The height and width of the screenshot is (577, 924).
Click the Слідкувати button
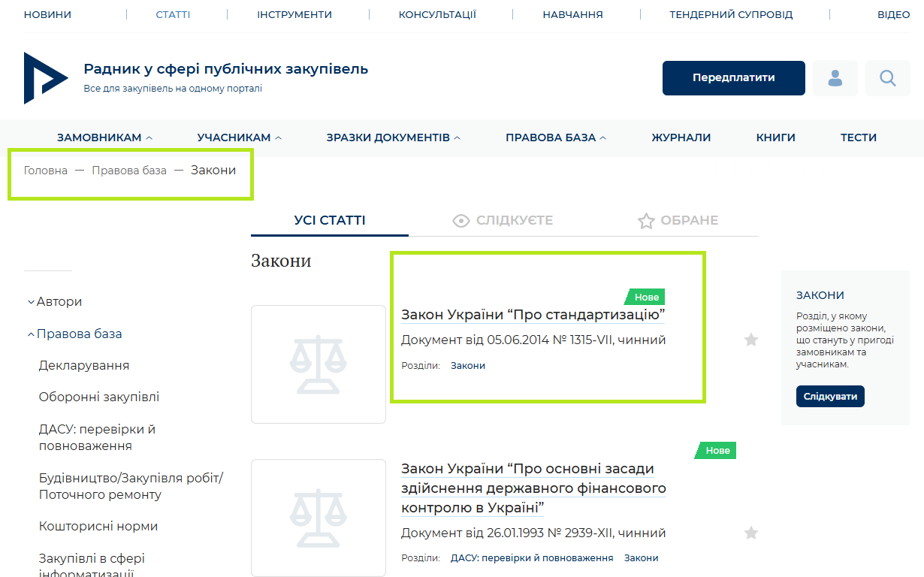(x=830, y=396)
